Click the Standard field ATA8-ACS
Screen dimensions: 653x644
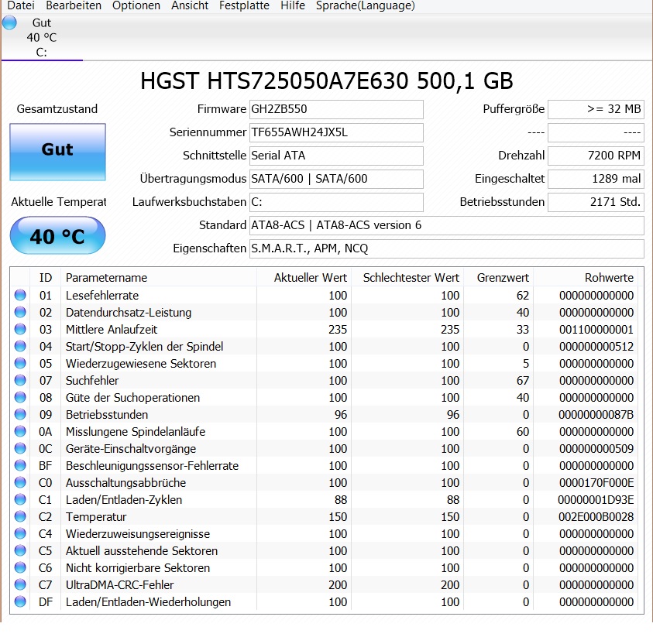446,225
